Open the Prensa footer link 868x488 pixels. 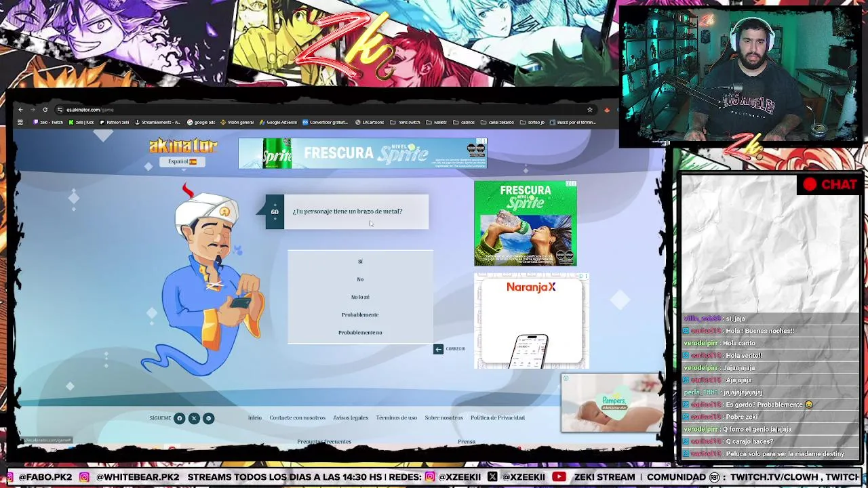click(x=467, y=441)
